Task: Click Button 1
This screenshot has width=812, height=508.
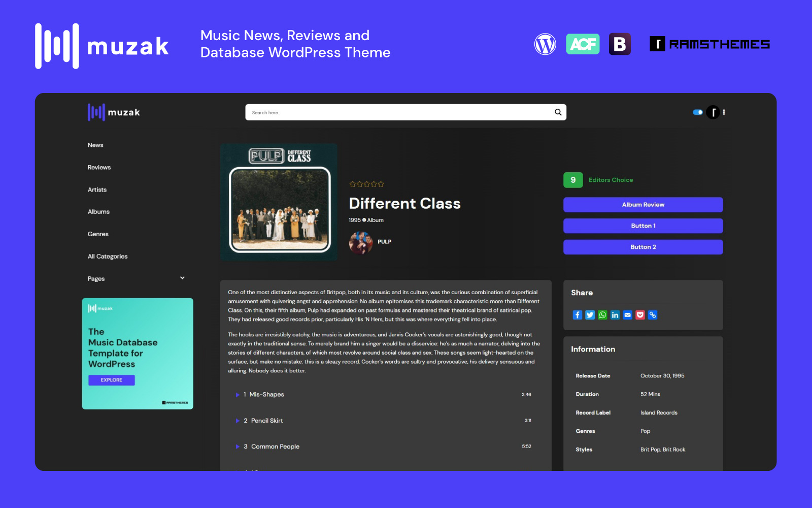Action: click(x=643, y=226)
